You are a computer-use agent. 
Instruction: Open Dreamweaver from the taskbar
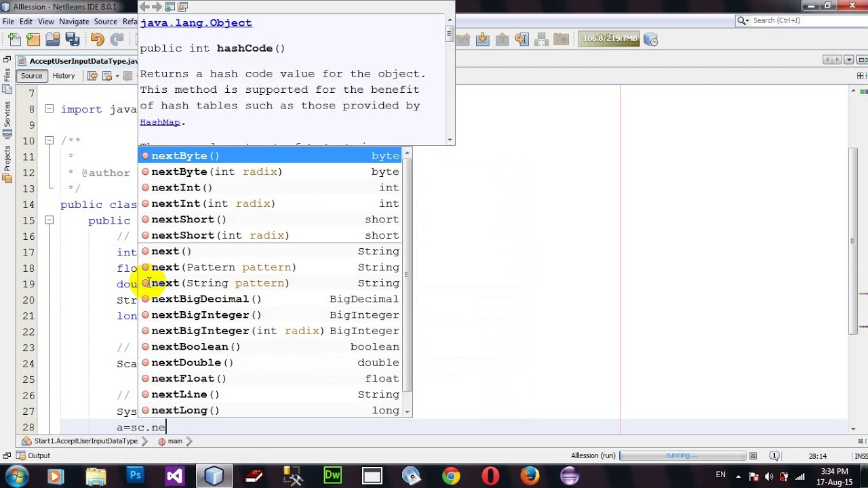coord(332,476)
